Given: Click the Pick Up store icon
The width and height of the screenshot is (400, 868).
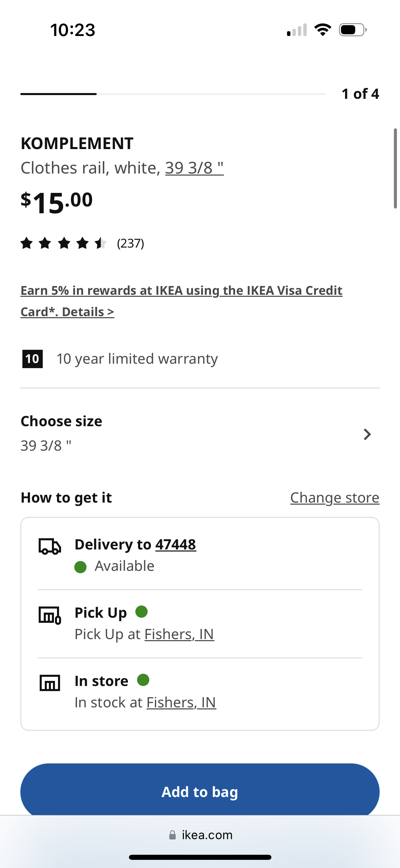Looking at the screenshot, I should pyautogui.click(x=50, y=615).
